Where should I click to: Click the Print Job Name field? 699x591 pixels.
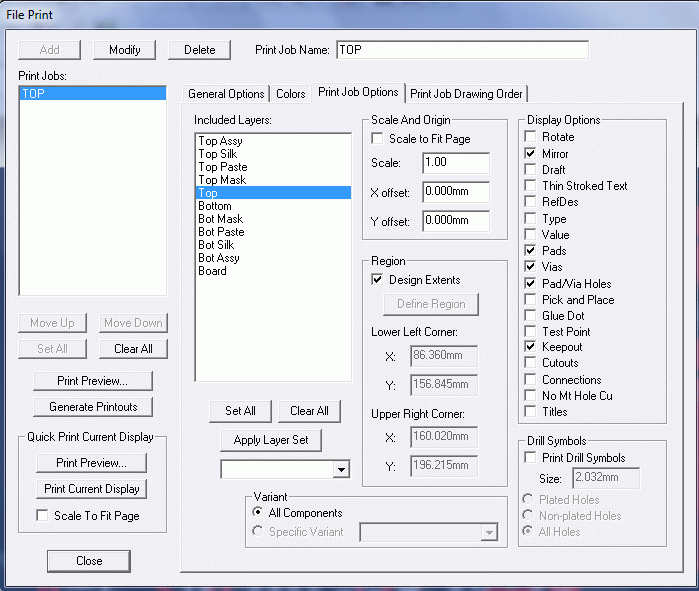coord(462,49)
